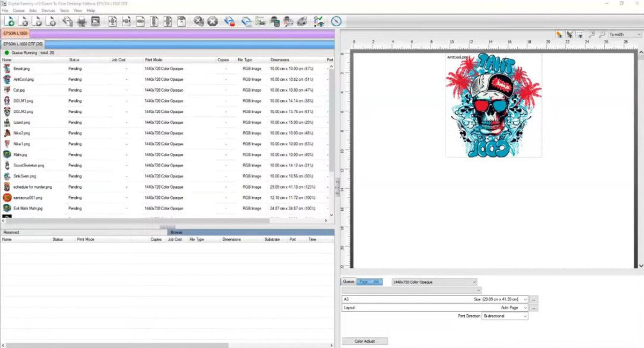Click the paint palette toolbar icon
This screenshot has width=644, height=348.
302,21
